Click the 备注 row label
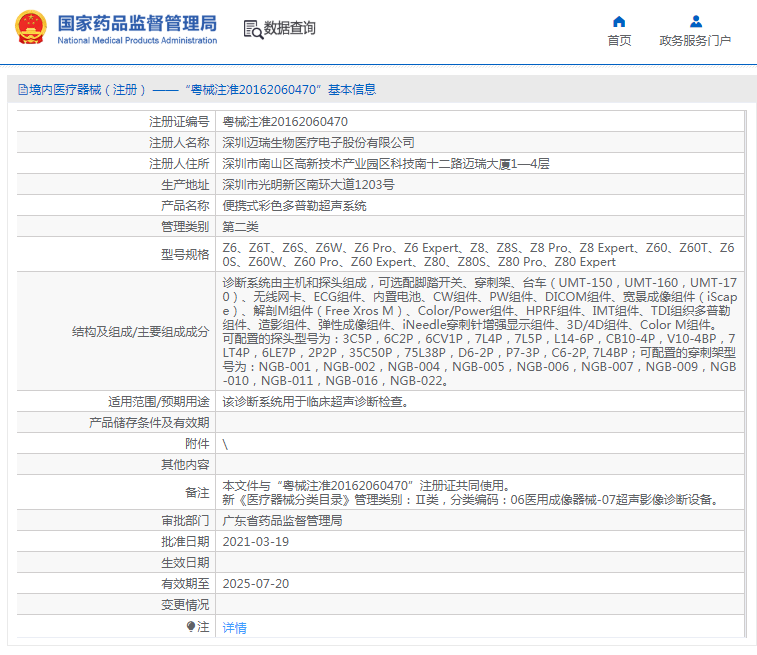 click(197, 493)
